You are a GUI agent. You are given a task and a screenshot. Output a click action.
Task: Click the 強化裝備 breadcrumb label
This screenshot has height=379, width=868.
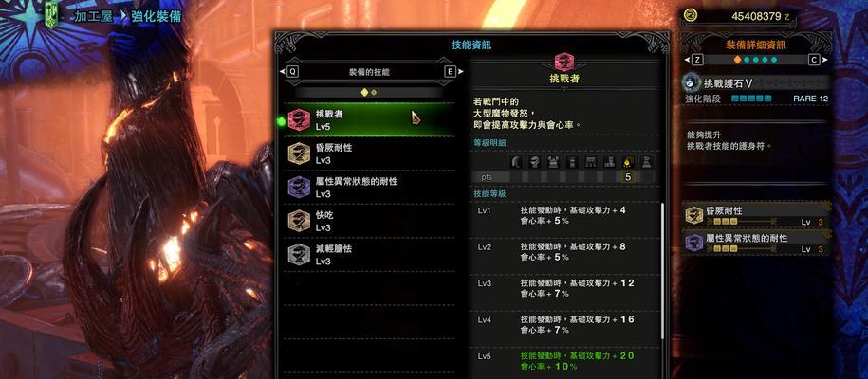pos(157,16)
